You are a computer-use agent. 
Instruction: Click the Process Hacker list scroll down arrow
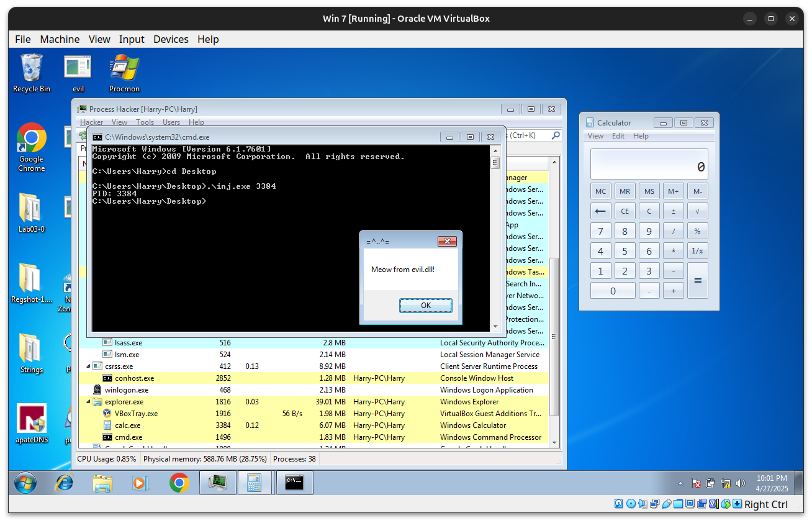point(555,444)
